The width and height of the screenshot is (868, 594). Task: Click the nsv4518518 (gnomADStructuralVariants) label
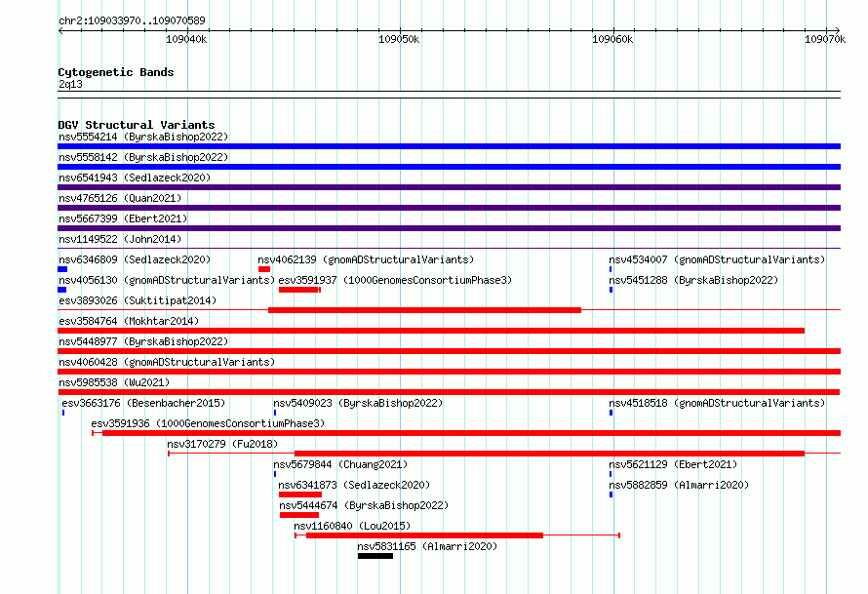tap(717, 403)
